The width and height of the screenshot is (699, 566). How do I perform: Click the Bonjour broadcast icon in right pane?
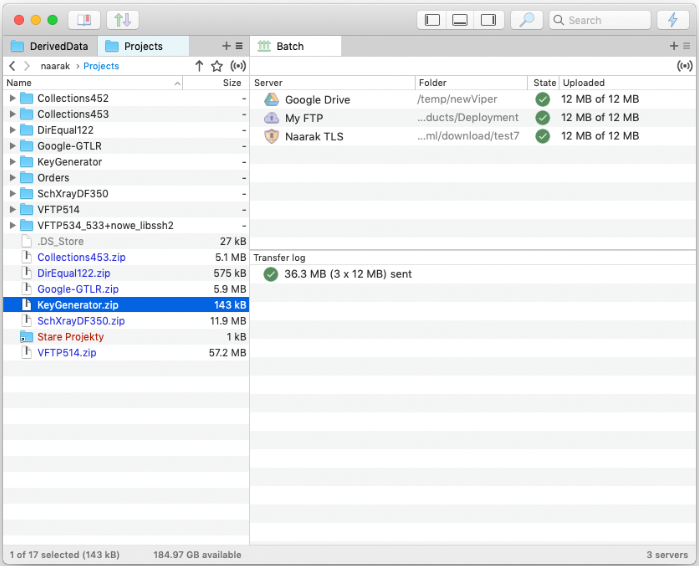click(x=684, y=66)
